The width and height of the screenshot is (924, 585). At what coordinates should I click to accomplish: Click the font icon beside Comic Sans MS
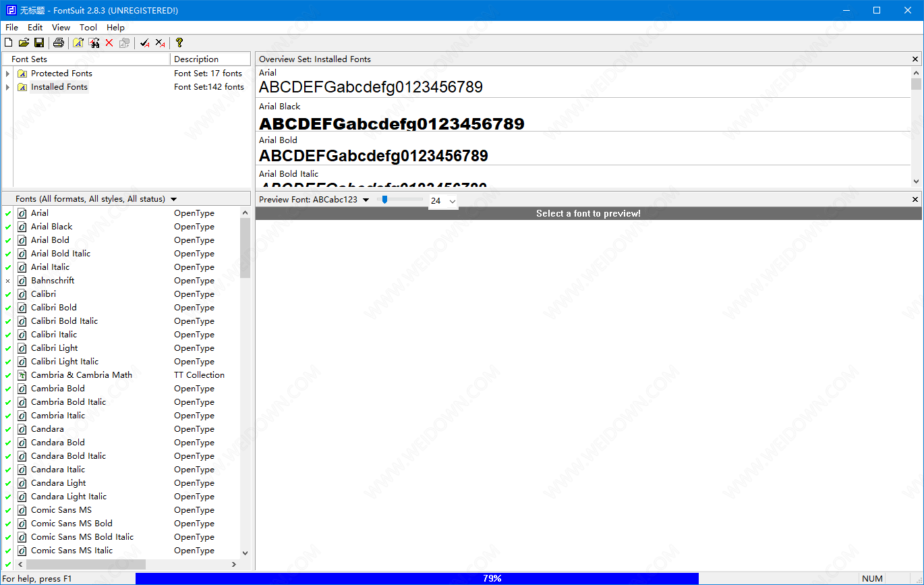click(x=22, y=510)
